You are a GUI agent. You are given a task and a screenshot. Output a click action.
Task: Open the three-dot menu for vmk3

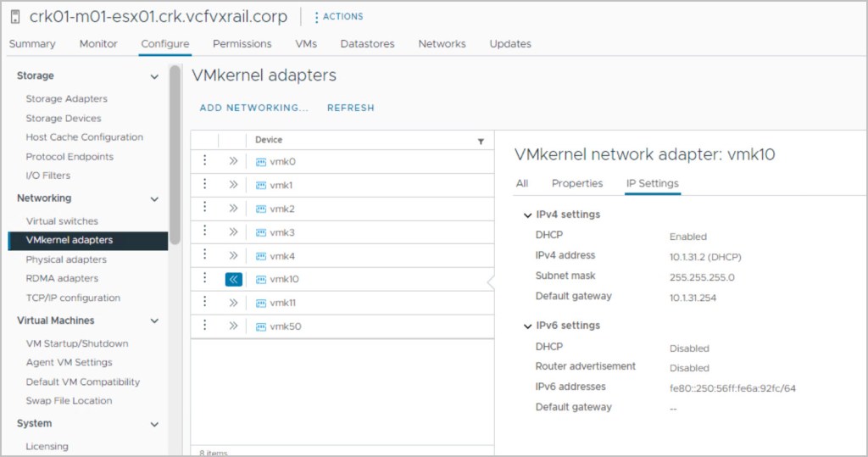pyautogui.click(x=204, y=231)
